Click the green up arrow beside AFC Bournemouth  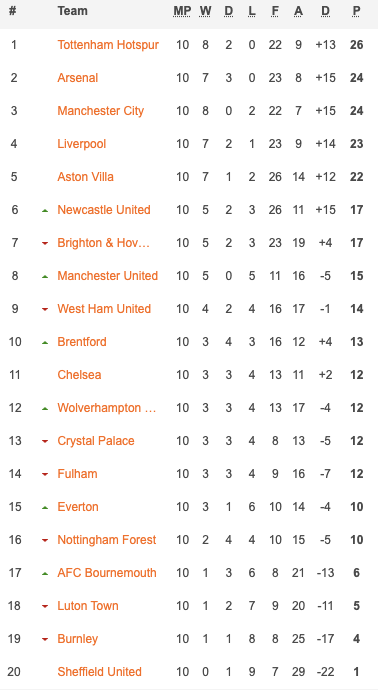point(44,574)
